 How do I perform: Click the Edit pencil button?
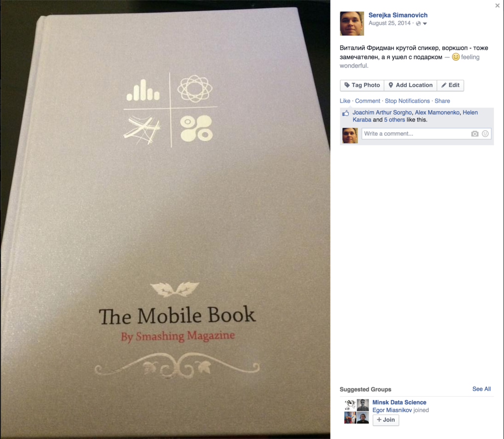click(450, 85)
